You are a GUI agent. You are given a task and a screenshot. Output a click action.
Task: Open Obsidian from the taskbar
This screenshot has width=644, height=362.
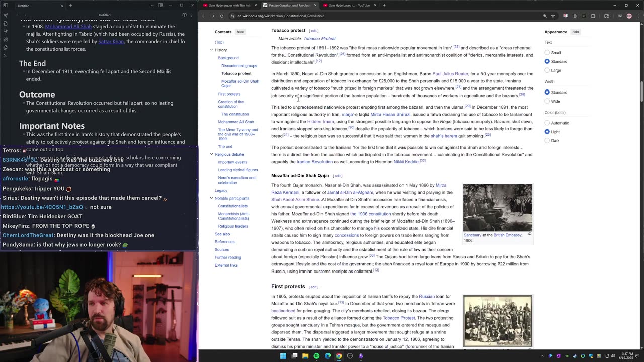pyautogui.click(x=361, y=356)
